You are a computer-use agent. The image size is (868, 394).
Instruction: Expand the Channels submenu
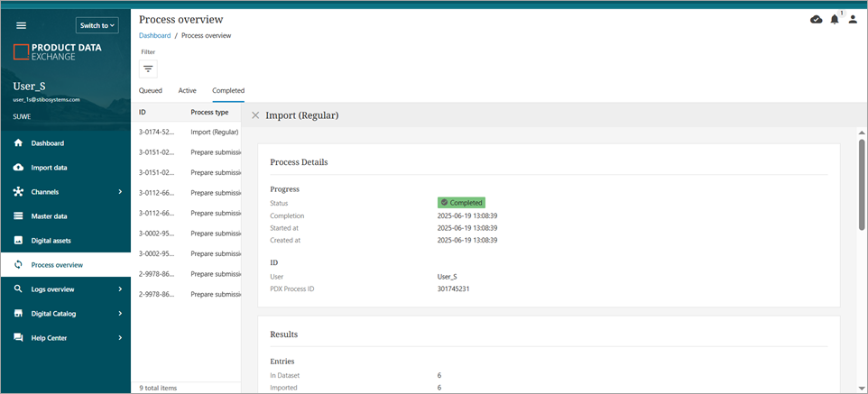pos(120,192)
